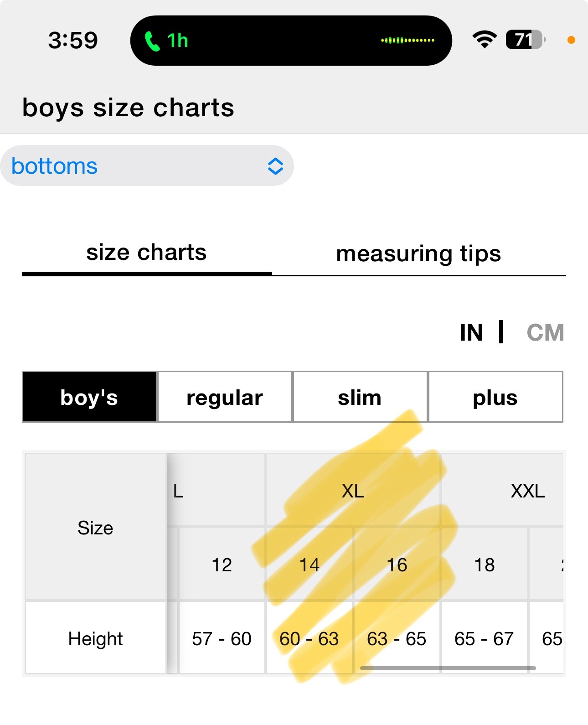Viewport: 588px width, 725px height.
Task: Tap the XL size column header
Action: point(353,491)
